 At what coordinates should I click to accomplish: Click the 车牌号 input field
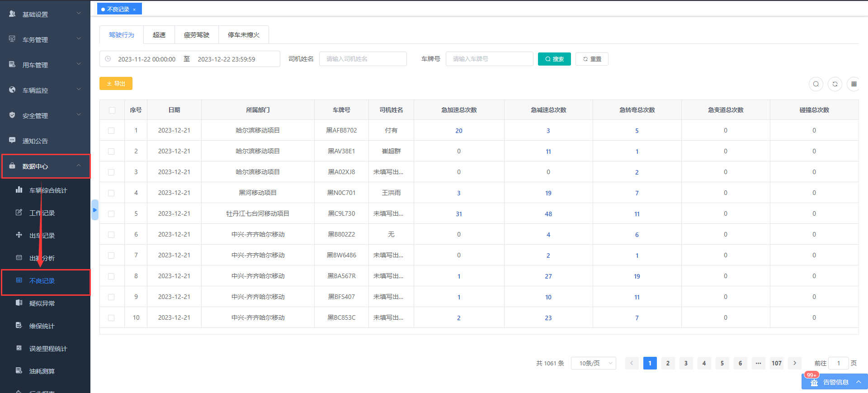pos(490,59)
